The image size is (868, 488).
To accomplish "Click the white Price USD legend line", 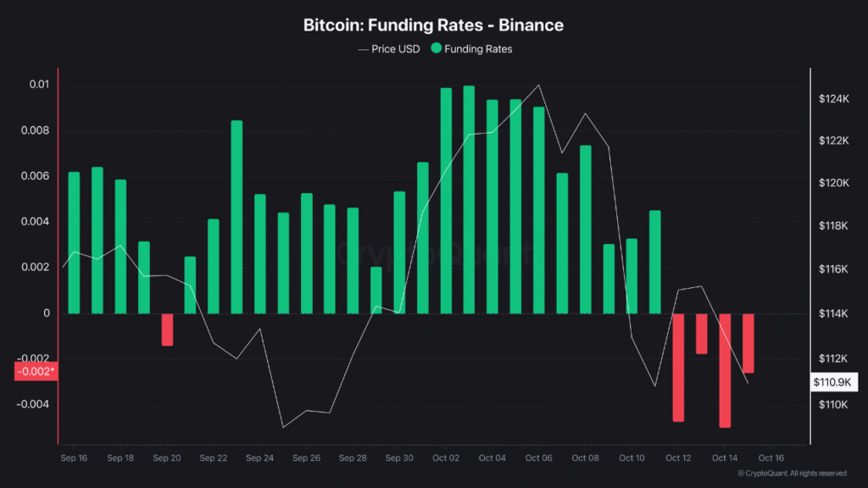I will (364, 49).
